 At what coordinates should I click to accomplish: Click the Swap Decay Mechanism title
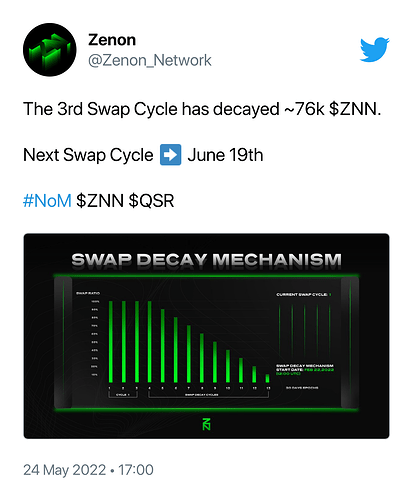[x=206, y=260]
